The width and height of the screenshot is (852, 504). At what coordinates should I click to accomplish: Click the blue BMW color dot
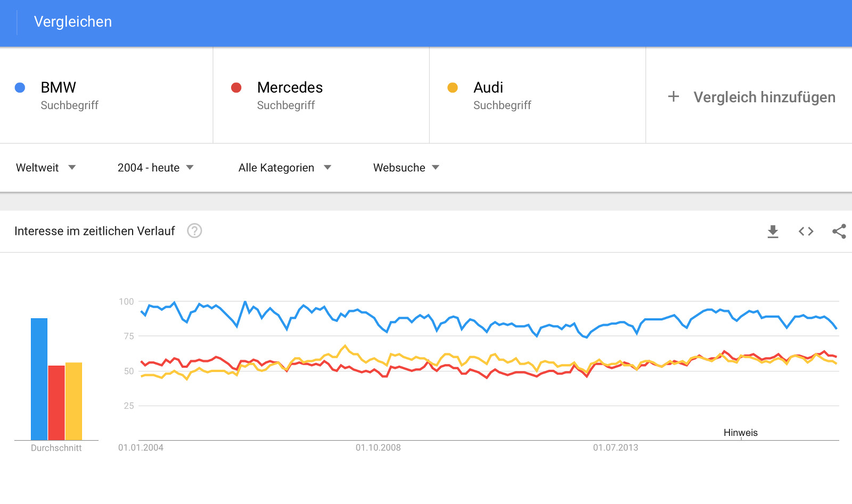coord(20,88)
